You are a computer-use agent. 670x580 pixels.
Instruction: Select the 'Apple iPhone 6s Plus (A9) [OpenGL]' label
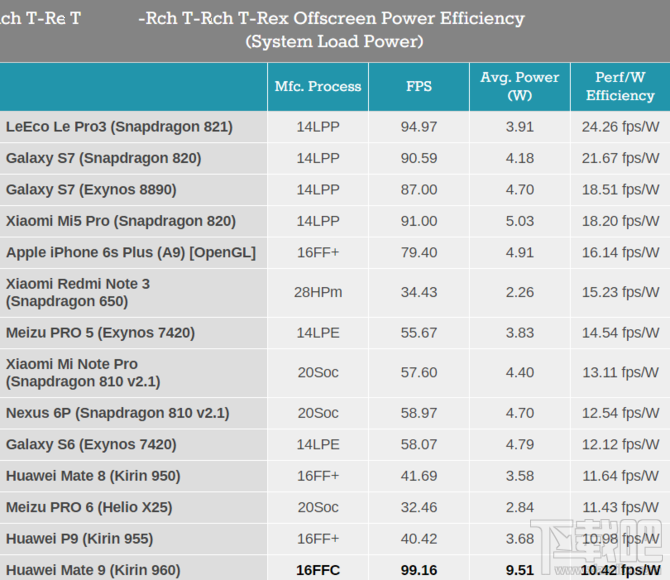click(131, 253)
